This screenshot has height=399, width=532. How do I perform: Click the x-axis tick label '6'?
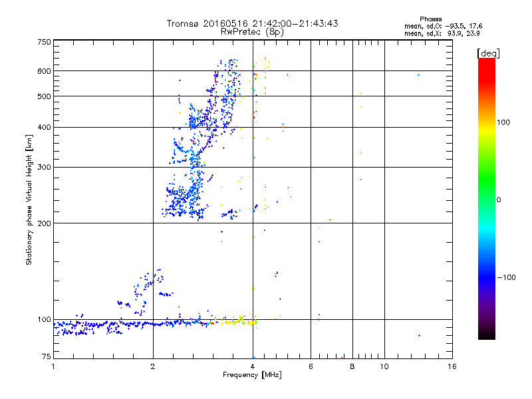311,366
